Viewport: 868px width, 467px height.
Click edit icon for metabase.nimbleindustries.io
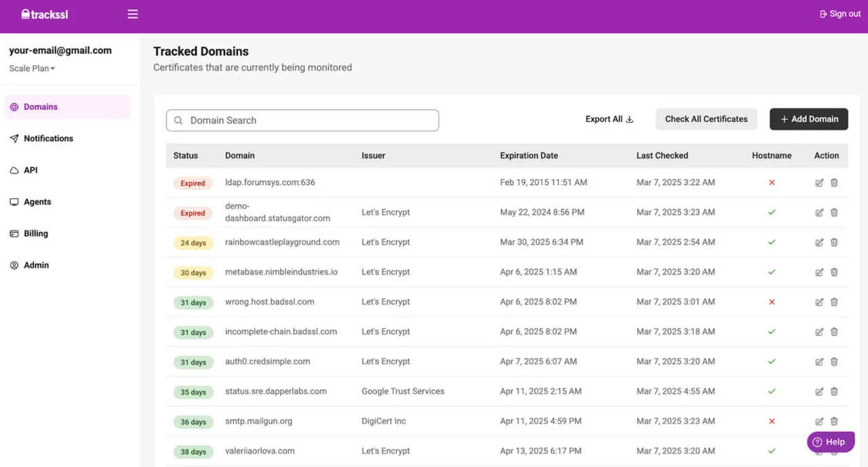coord(819,272)
